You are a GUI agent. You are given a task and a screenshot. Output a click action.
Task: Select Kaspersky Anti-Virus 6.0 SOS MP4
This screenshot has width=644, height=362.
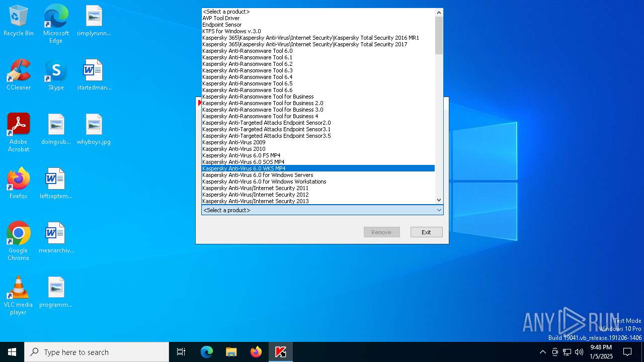(x=318, y=162)
